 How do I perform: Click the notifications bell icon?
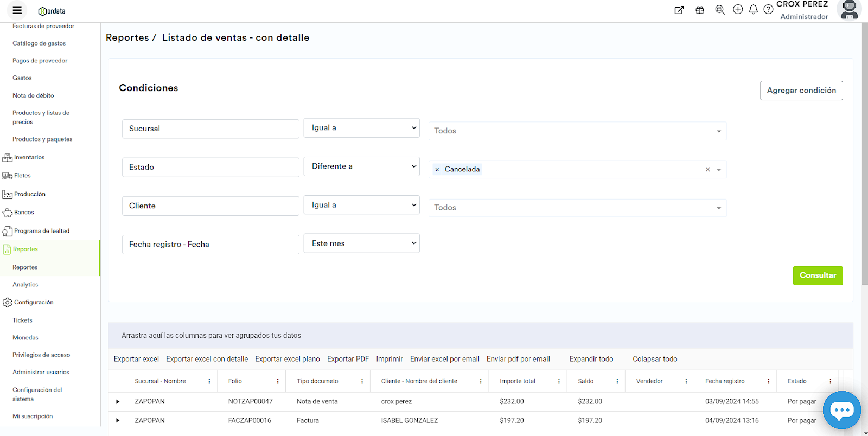click(x=753, y=10)
